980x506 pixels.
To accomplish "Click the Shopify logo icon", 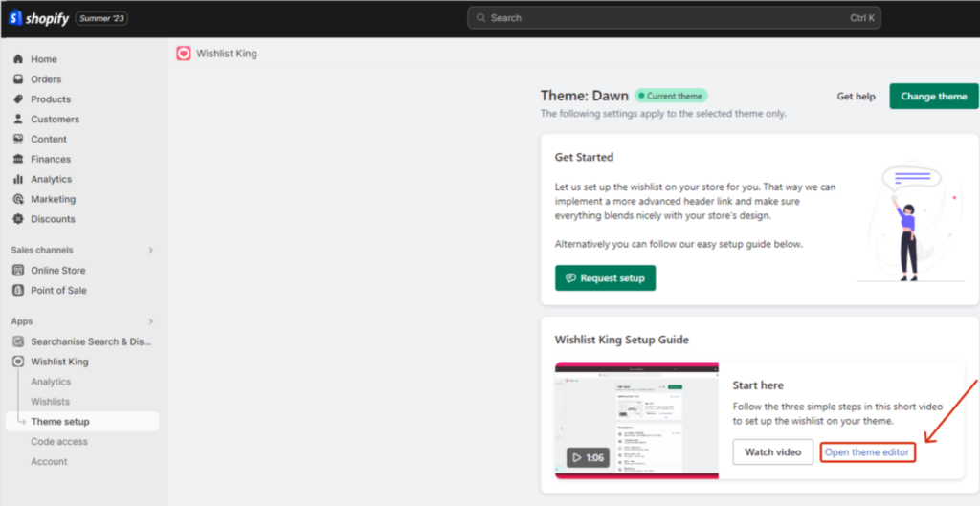I will pos(15,18).
